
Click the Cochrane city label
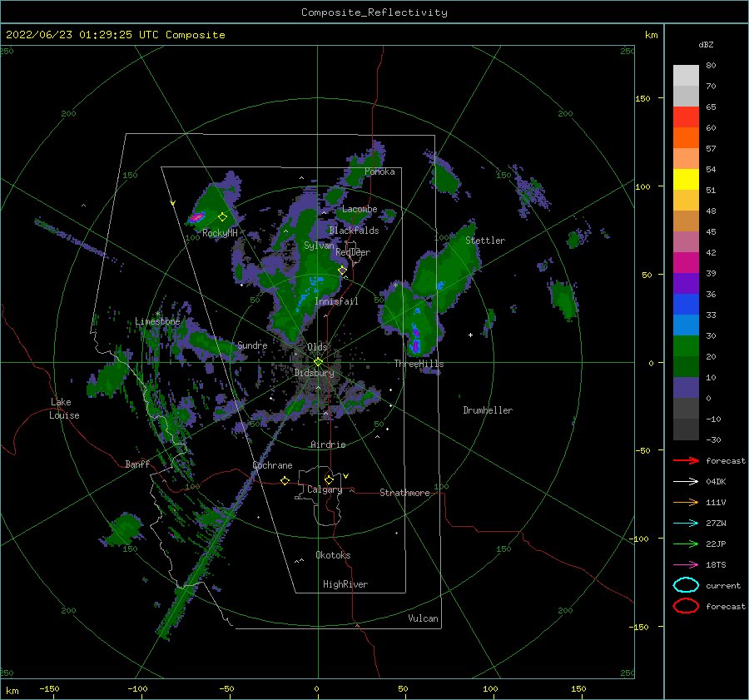(x=272, y=465)
